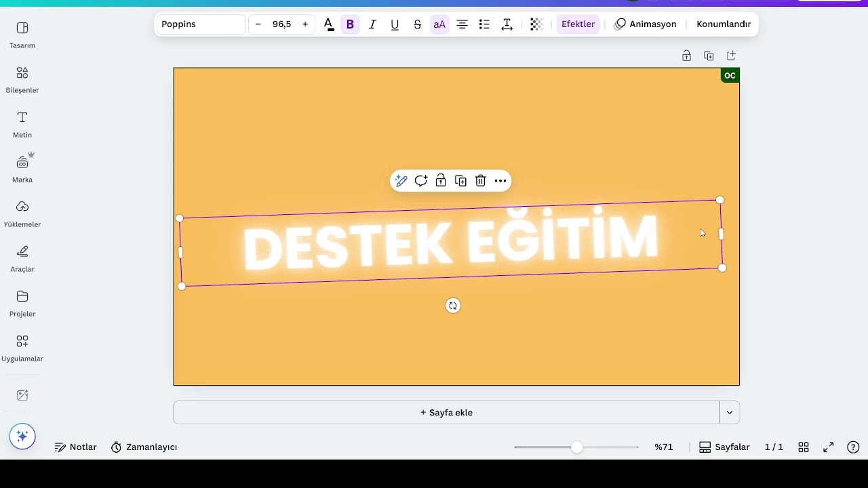The image size is (868, 488).
Task: Toggle uppercase aA formatting
Action: pyautogui.click(x=439, y=24)
